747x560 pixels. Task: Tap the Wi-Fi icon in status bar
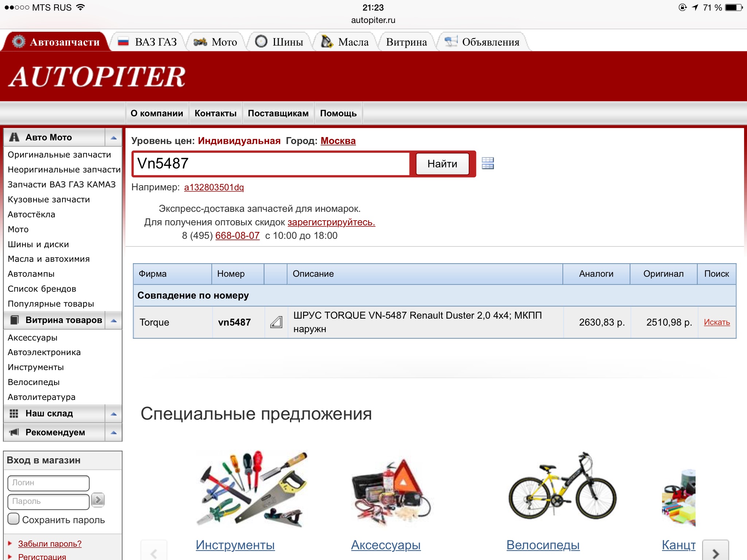[x=80, y=7]
